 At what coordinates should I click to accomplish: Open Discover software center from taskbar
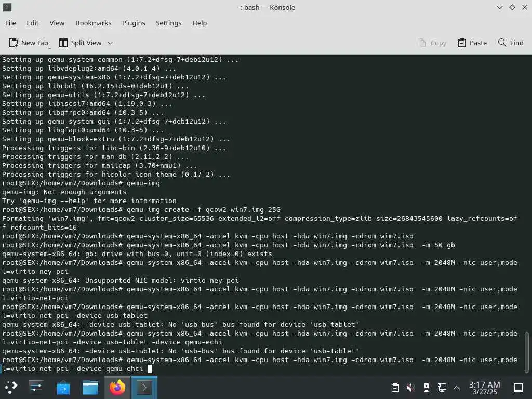[x=63, y=387]
